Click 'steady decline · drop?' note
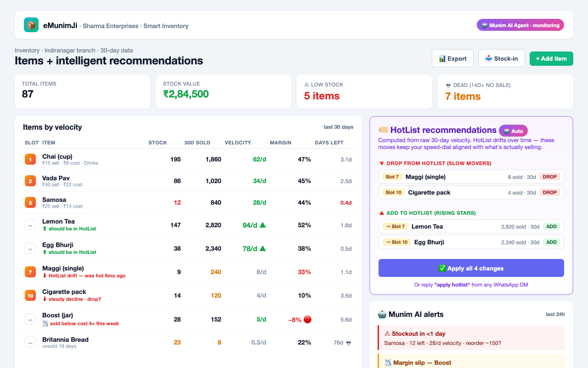This screenshot has width=588, height=368. click(x=72, y=299)
